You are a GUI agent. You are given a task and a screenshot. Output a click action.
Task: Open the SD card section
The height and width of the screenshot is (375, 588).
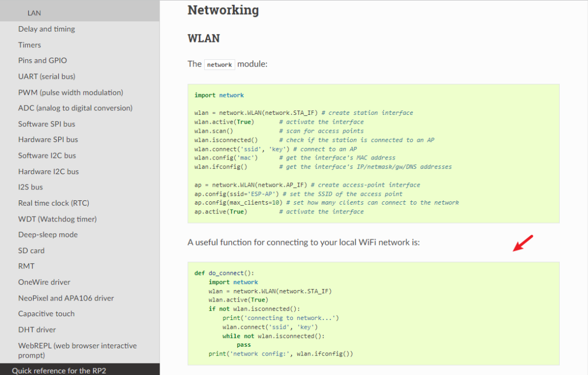click(32, 250)
